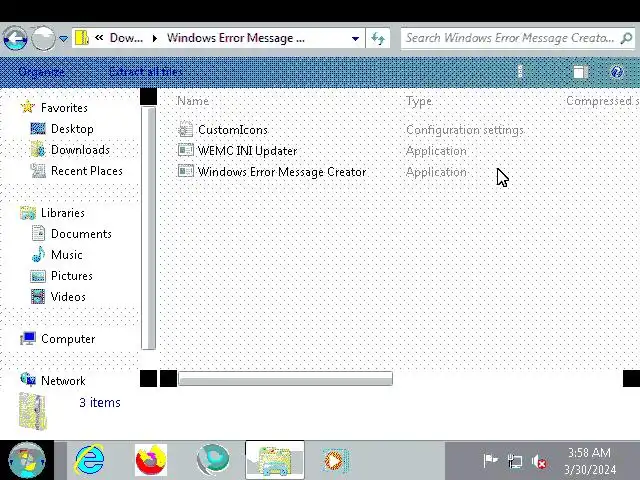Click the Forward navigation button

pos(43,38)
